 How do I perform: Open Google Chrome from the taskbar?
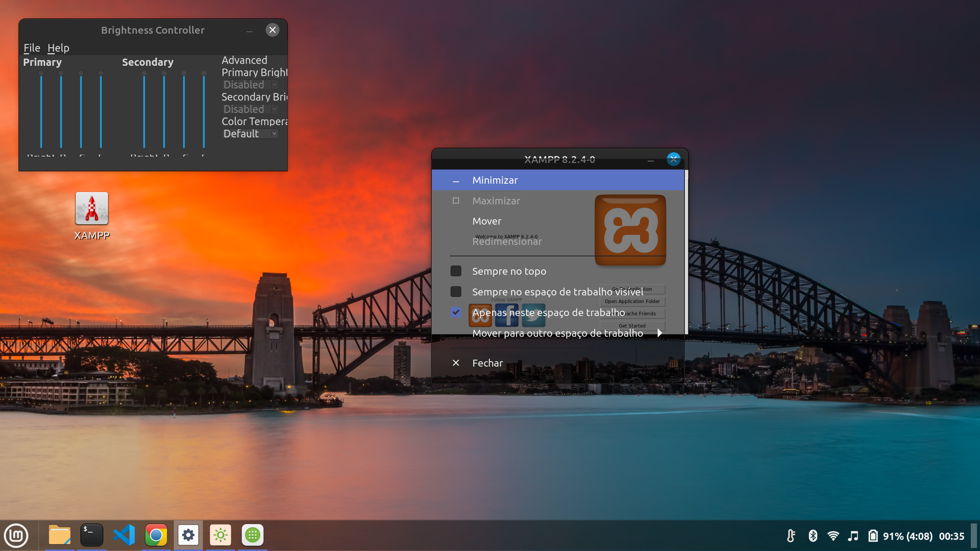pyautogui.click(x=156, y=535)
